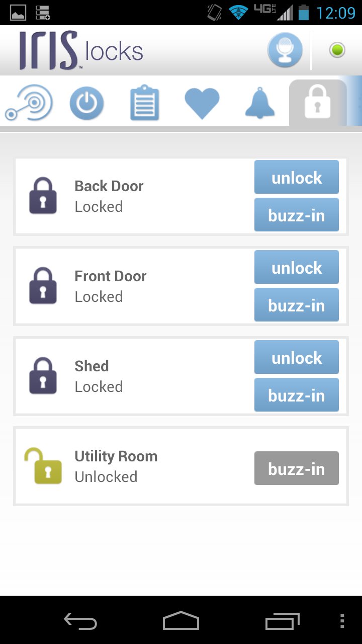Tap the Back Door locked padlock icon
The height and width of the screenshot is (644, 362).
pyautogui.click(x=43, y=196)
